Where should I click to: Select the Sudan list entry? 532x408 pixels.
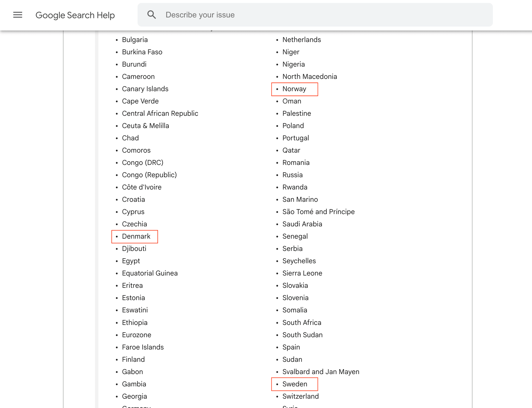pos(292,359)
